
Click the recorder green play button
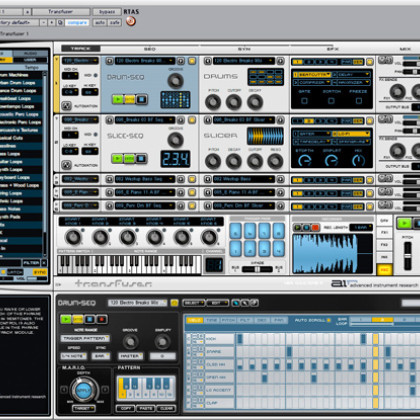(297, 227)
